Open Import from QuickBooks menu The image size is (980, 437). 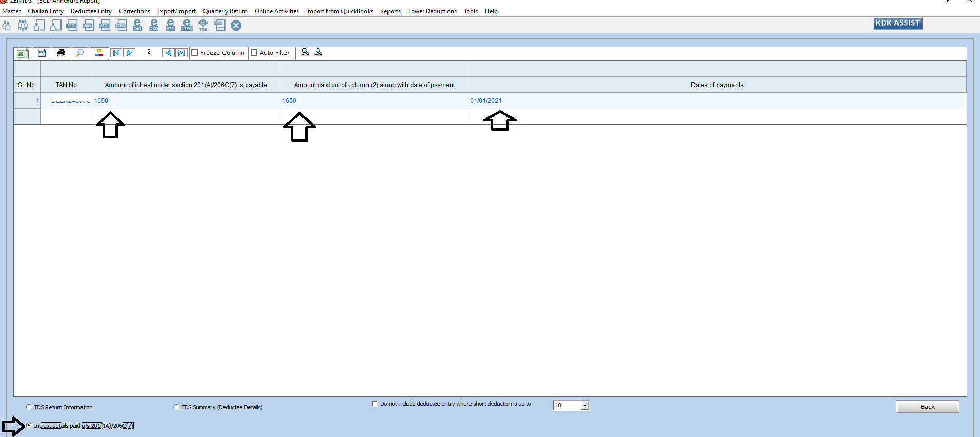tap(339, 11)
